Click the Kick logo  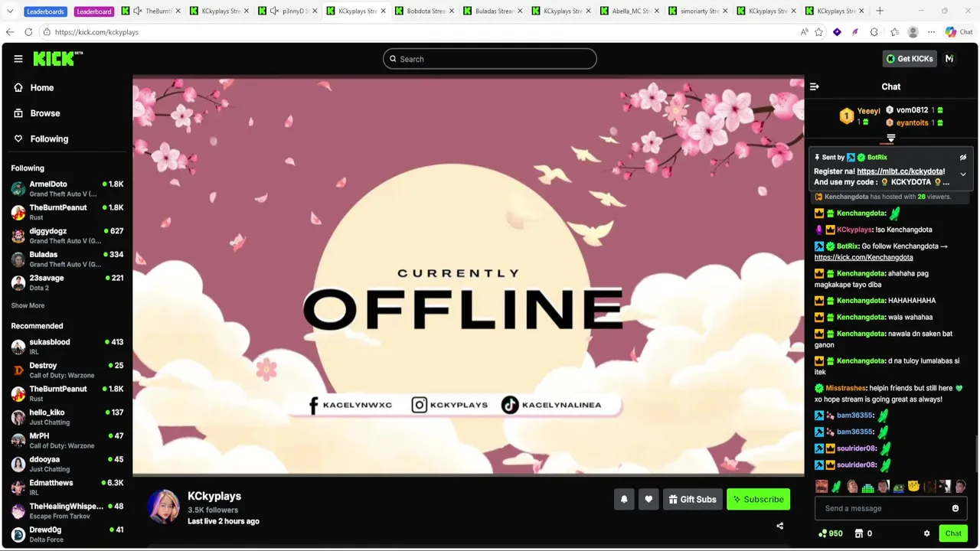57,58
